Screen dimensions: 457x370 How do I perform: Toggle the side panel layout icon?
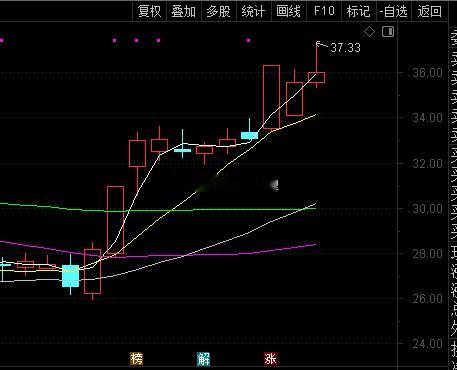pos(388,32)
